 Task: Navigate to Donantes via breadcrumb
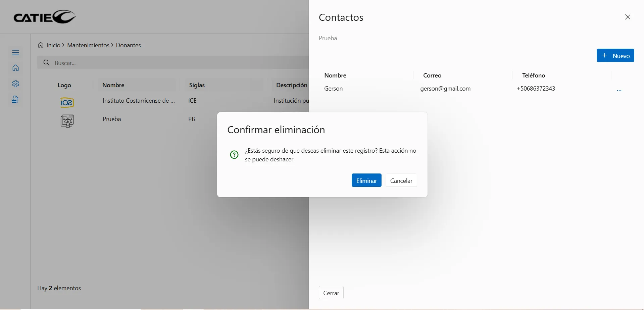click(128, 45)
